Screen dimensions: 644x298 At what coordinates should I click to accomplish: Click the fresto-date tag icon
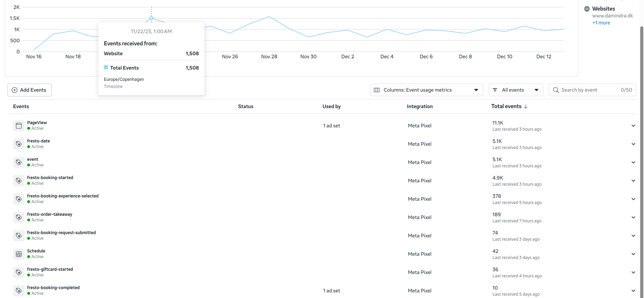click(x=19, y=144)
